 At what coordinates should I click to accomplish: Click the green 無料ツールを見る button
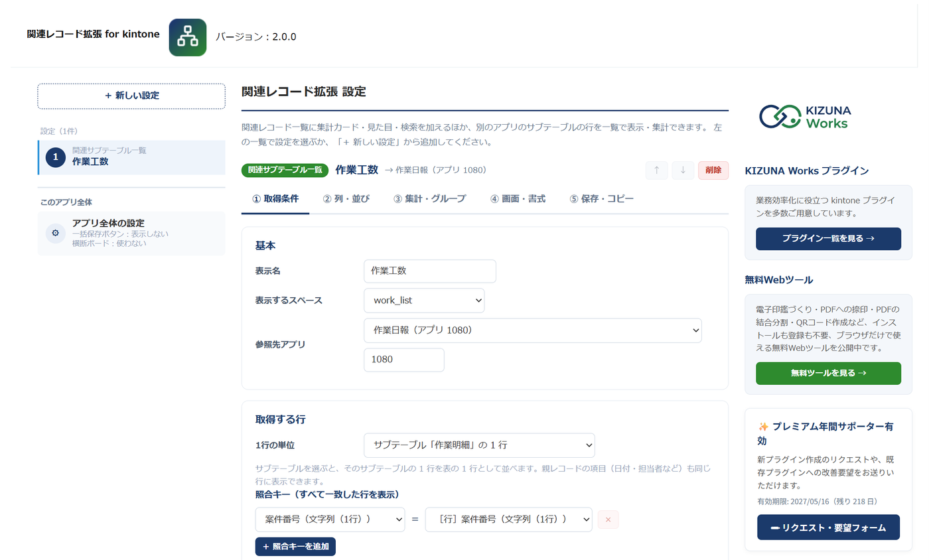tap(828, 374)
